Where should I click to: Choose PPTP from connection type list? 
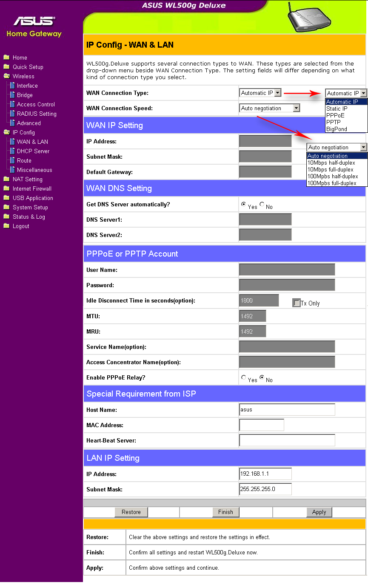tap(346, 122)
